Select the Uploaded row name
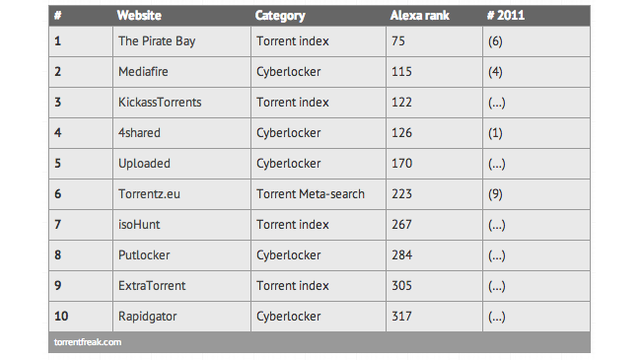 coord(144,163)
